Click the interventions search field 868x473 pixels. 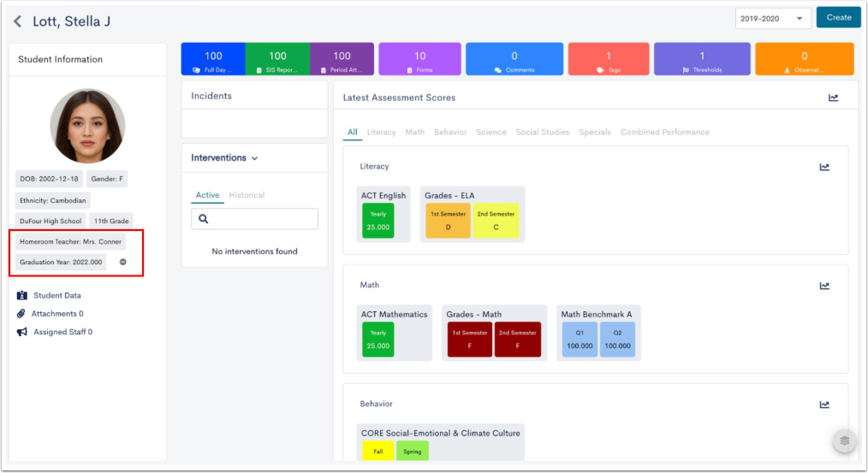point(254,219)
